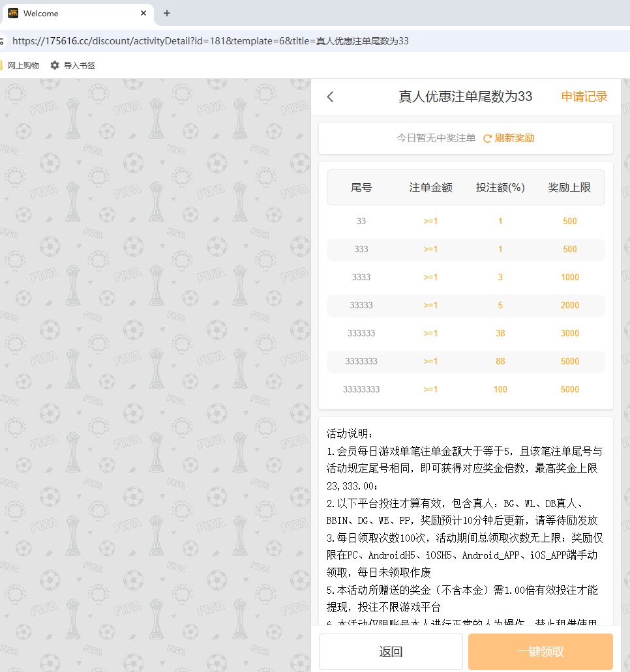Click the 注单金额 column header

point(430,188)
